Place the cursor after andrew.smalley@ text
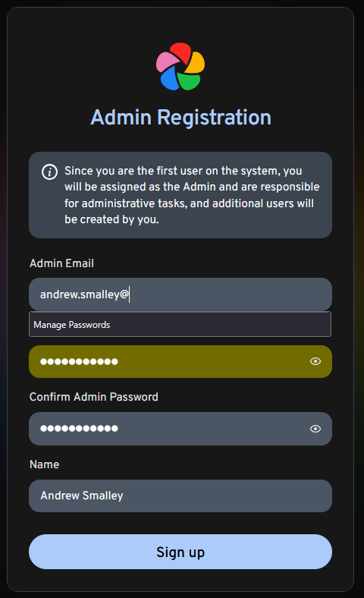The width and height of the screenshot is (364, 598). (129, 294)
